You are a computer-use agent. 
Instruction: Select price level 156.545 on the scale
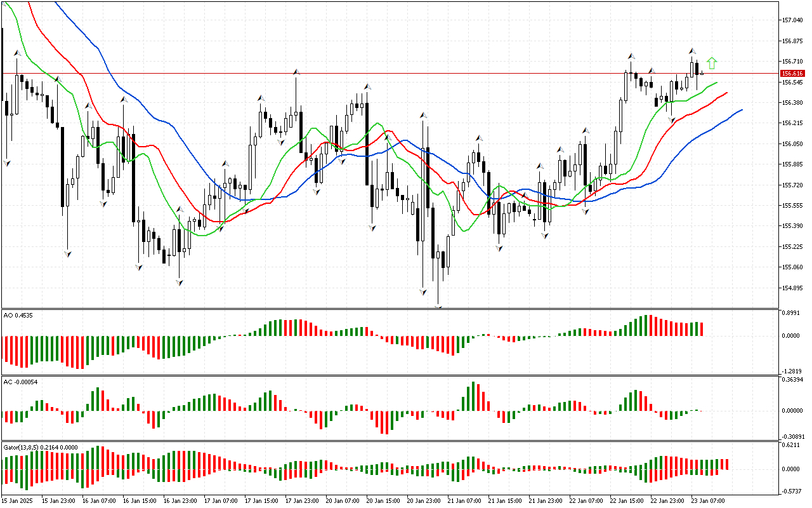[793, 82]
